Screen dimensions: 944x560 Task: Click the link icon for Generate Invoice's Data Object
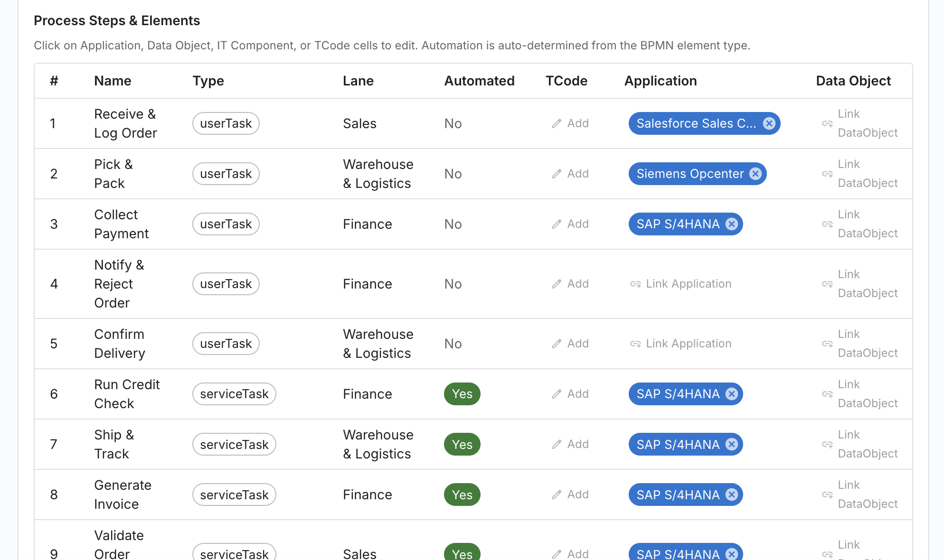tap(827, 495)
